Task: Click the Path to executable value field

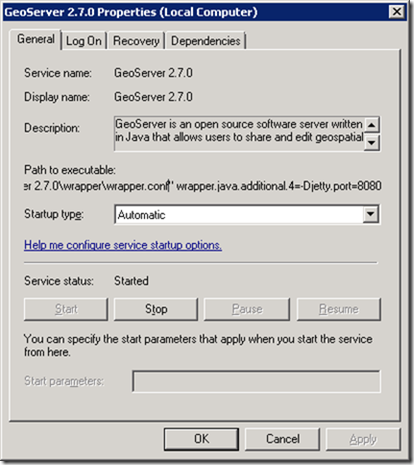Action: (203, 186)
